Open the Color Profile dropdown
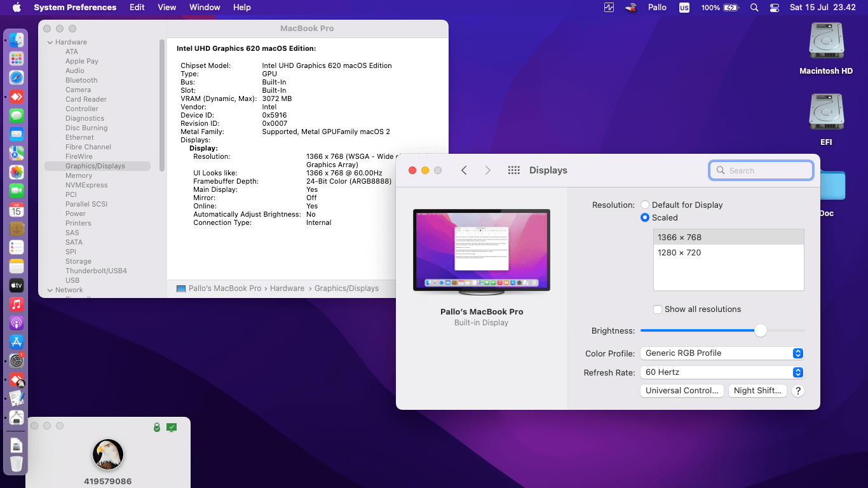The image size is (868, 488). point(722,353)
